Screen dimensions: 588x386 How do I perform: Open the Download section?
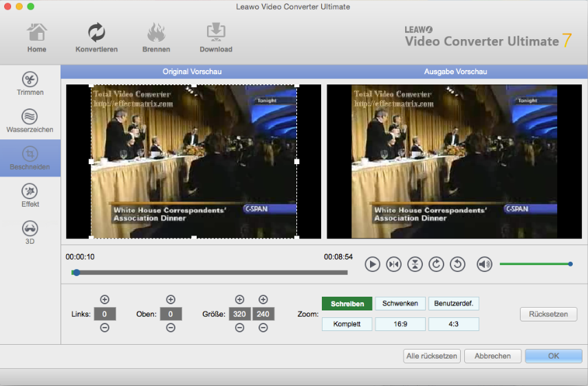point(216,38)
